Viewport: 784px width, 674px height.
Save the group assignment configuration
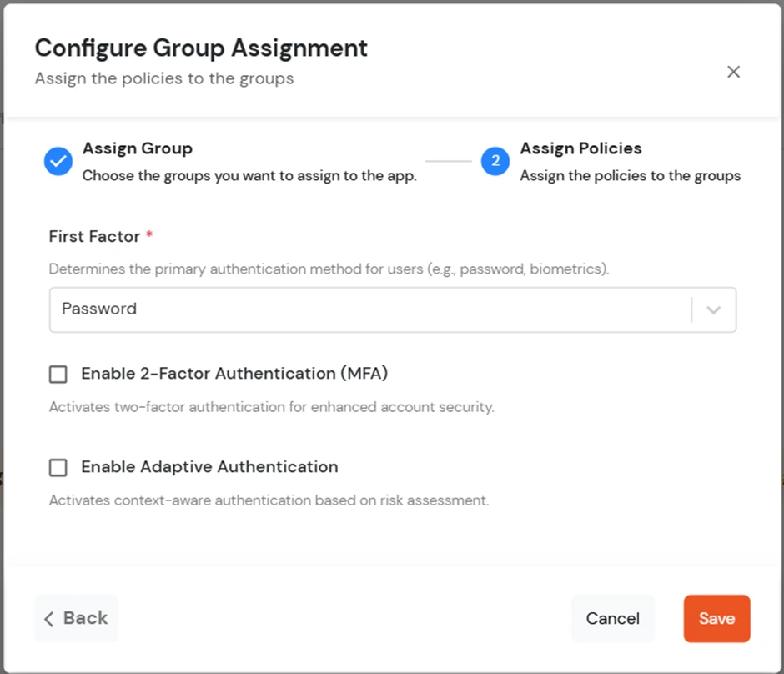(716, 618)
